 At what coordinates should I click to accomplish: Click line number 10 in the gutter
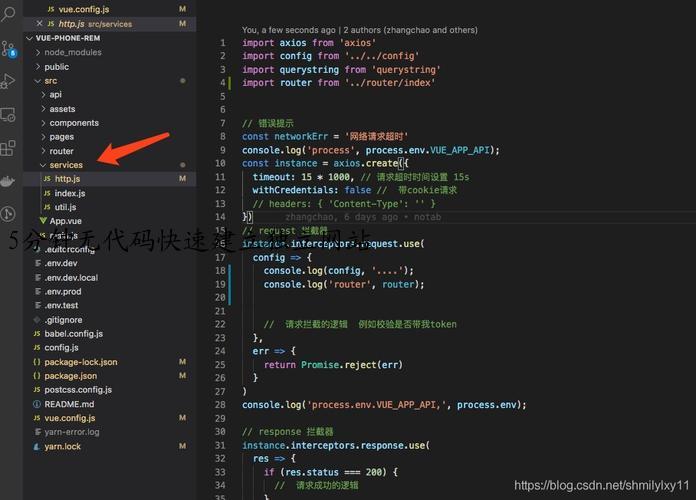pos(220,163)
